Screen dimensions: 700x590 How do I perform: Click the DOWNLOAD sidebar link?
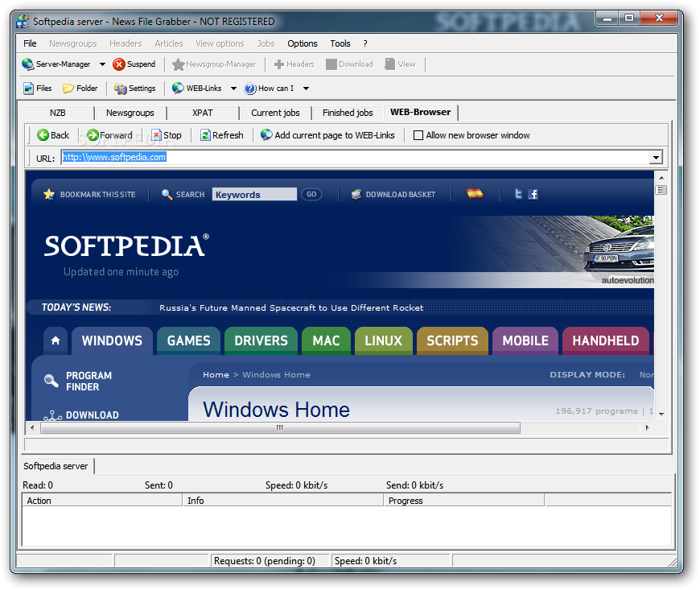92,415
